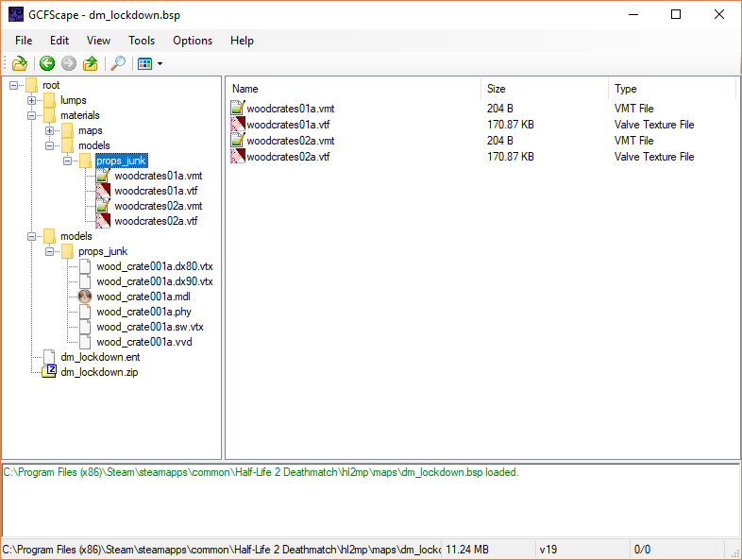Click wood_crate001a.vvd file icon
742x560 pixels.
[85, 342]
